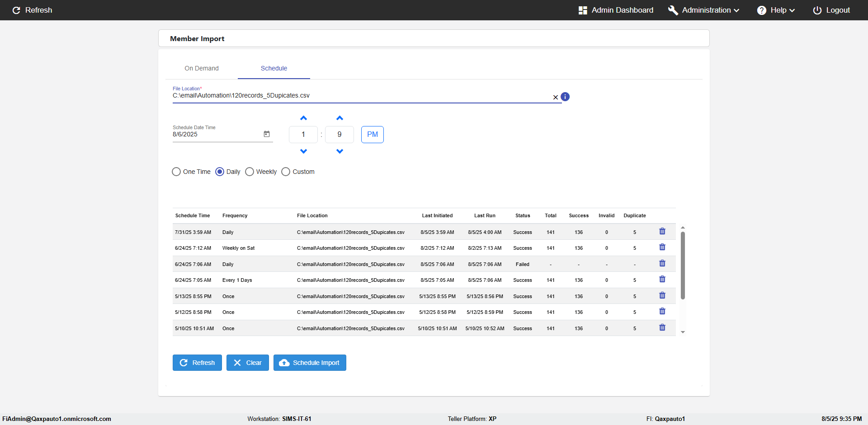
Task: Open the Admin Dashboard
Action: click(x=616, y=10)
